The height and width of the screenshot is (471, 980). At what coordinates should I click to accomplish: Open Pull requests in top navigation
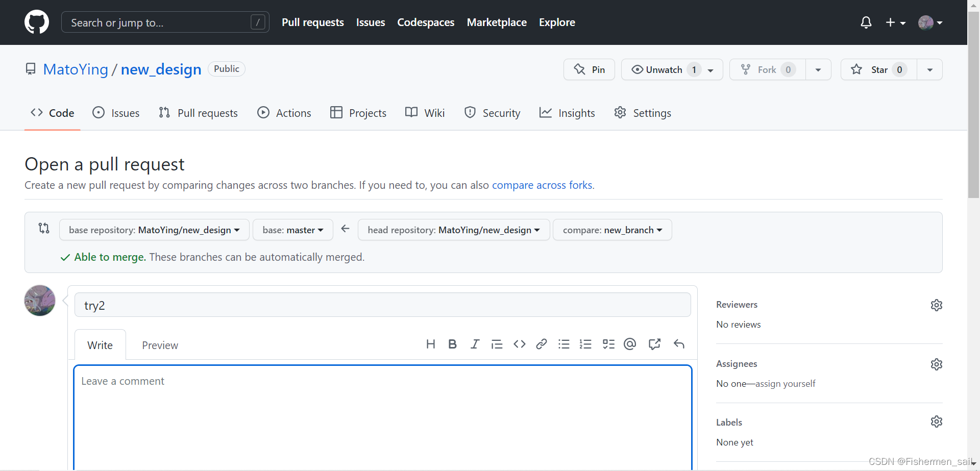click(x=313, y=22)
